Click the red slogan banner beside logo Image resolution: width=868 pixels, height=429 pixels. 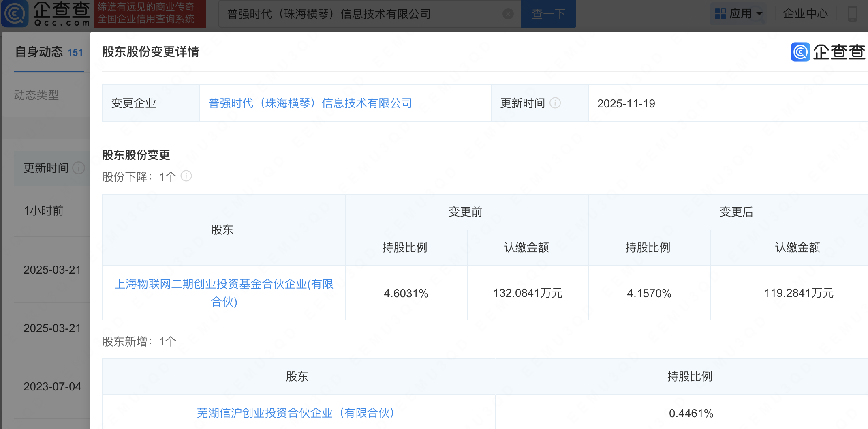click(x=150, y=13)
